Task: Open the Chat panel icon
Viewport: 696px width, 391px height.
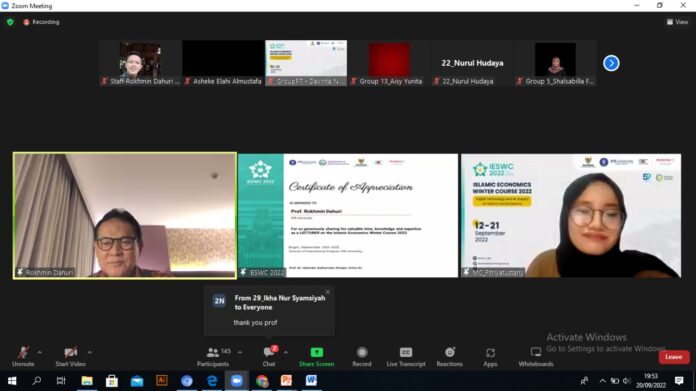Action: [269, 353]
